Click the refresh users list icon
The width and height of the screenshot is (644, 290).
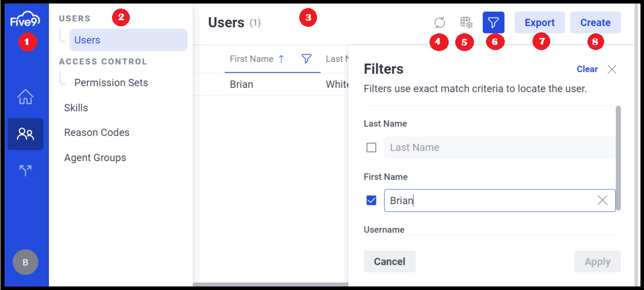click(x=440, y=23)
